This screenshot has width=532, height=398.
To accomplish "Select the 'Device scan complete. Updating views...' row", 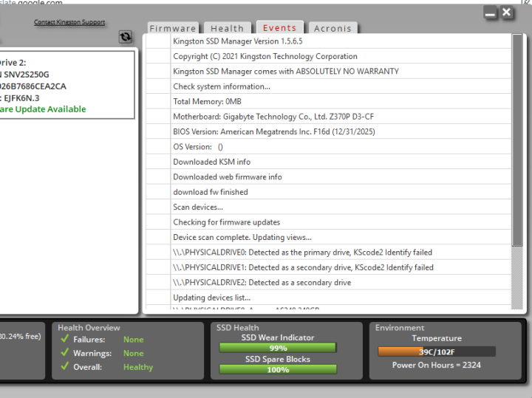I will 328,237.
